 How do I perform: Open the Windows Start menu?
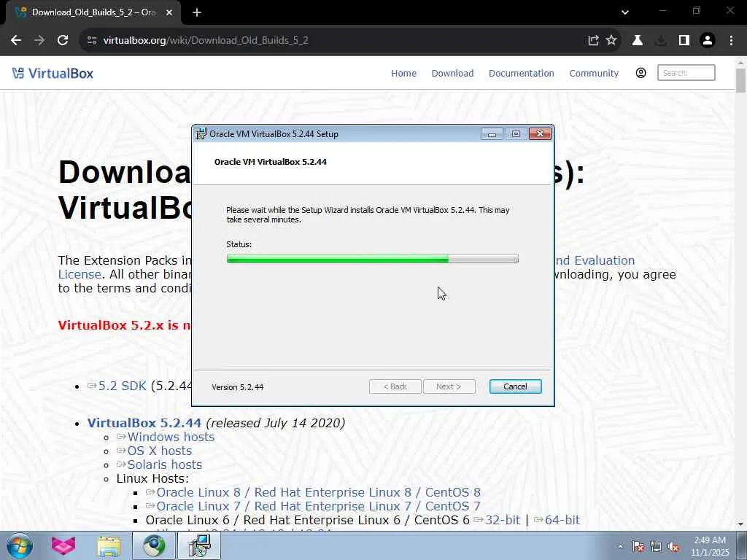coord(19,545)
